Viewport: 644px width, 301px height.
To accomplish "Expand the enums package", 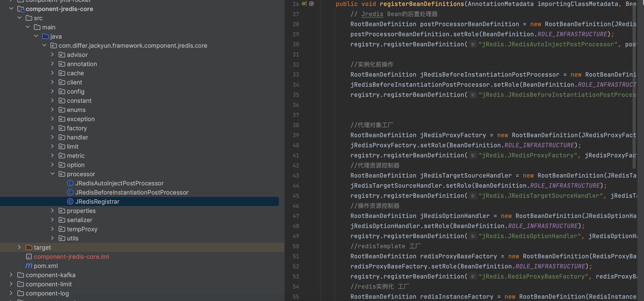I will (x=52, y=109).
